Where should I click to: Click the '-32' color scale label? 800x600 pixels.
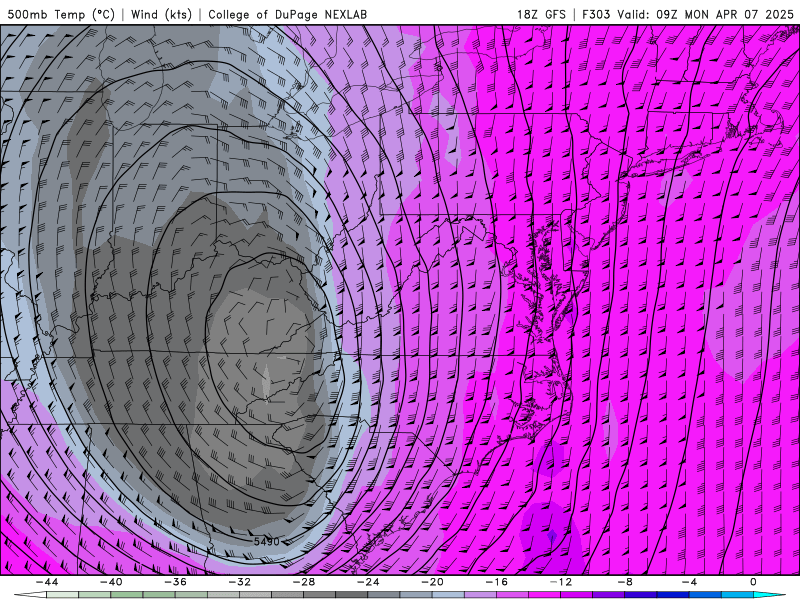pos(239,582)
